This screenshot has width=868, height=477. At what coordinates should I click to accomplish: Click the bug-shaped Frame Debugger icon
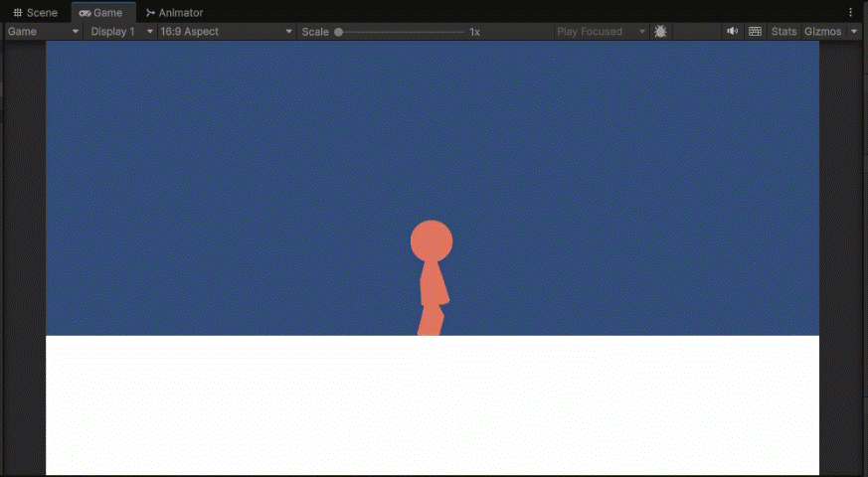pos(660,32)
